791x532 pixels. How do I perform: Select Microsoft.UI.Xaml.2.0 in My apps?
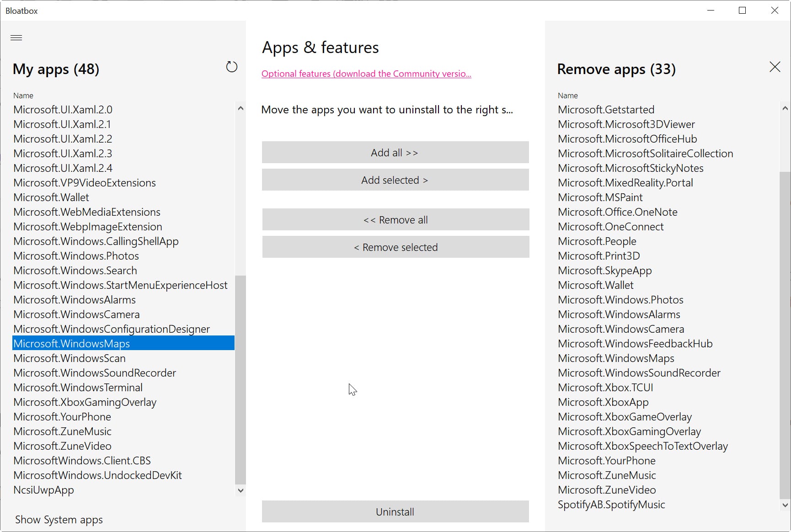tap(123, 110)
